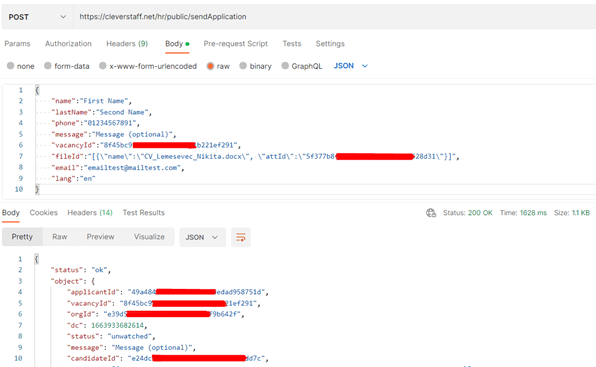Viewport: 596px width, 367px height.
Task: Click the Size: 1.1 KB value
Action: pos(572,213)
